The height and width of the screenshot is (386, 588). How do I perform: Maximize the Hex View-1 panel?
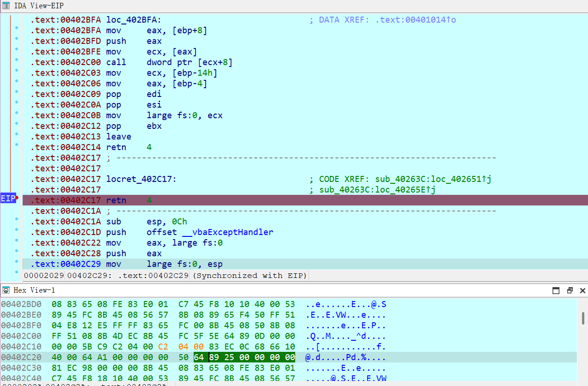point(556,290)
